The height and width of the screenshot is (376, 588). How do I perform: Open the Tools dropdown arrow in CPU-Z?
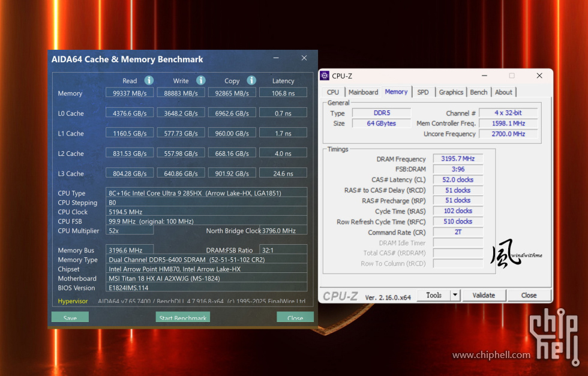[455, 295]
